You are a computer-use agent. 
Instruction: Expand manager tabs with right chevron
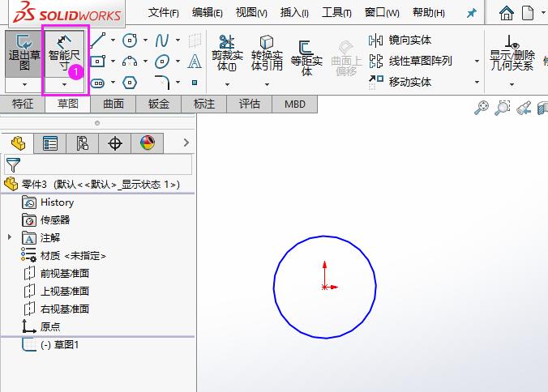[186, 143]
